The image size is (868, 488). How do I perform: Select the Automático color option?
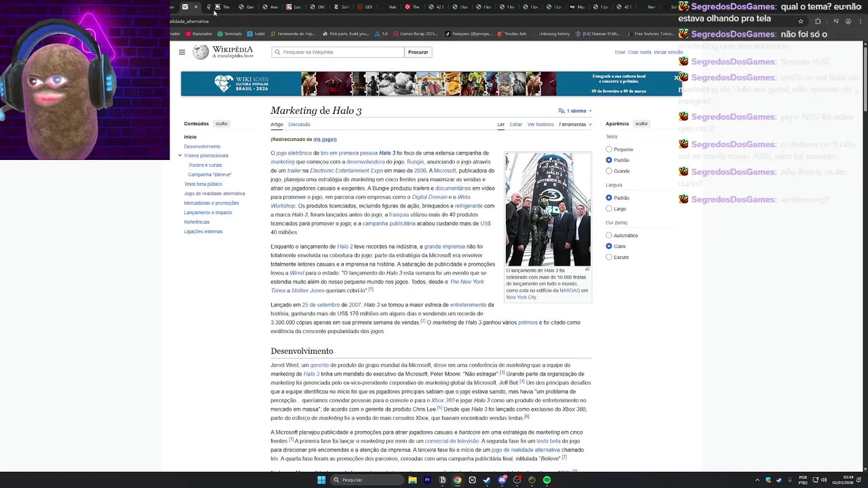coord(609,235)
